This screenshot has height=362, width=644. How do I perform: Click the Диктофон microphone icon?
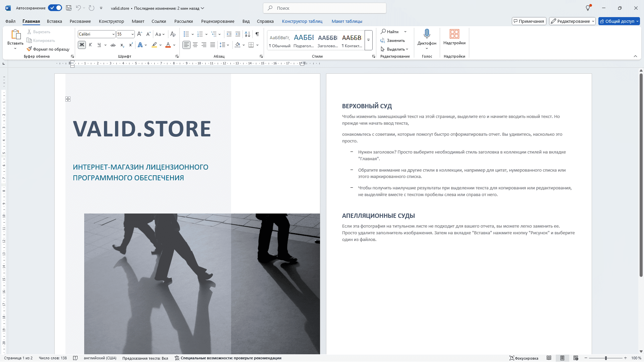click(427, 34)
